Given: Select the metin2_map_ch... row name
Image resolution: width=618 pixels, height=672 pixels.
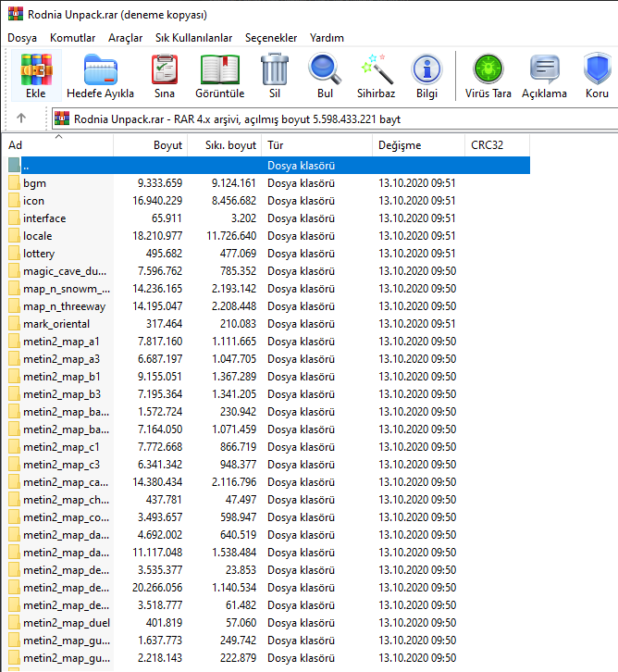Looking at the screenshot, I should click(x=66, y=500).
